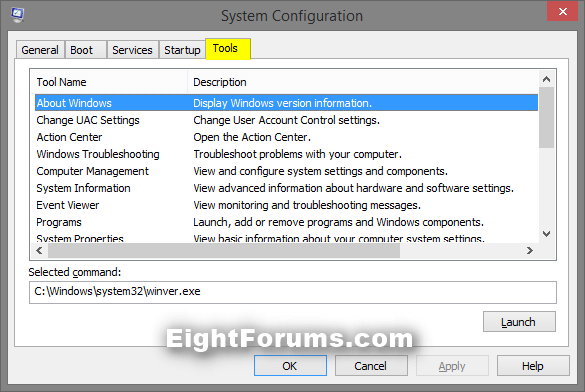Click the Description column header
The height and width of the screenshot is (392, 585).
tap(363, 82)
